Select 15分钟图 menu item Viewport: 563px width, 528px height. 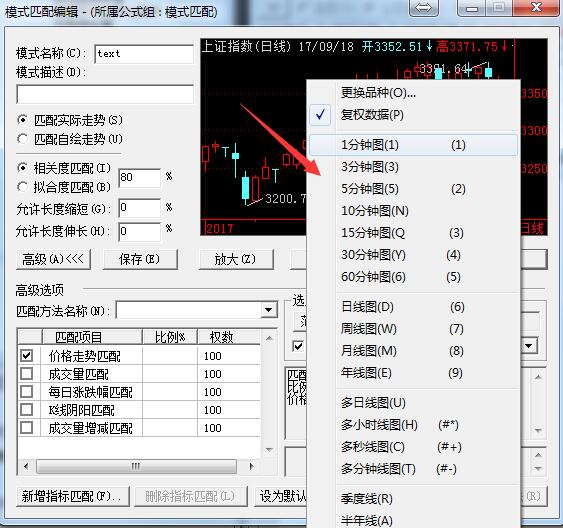[x=413, y=233]
